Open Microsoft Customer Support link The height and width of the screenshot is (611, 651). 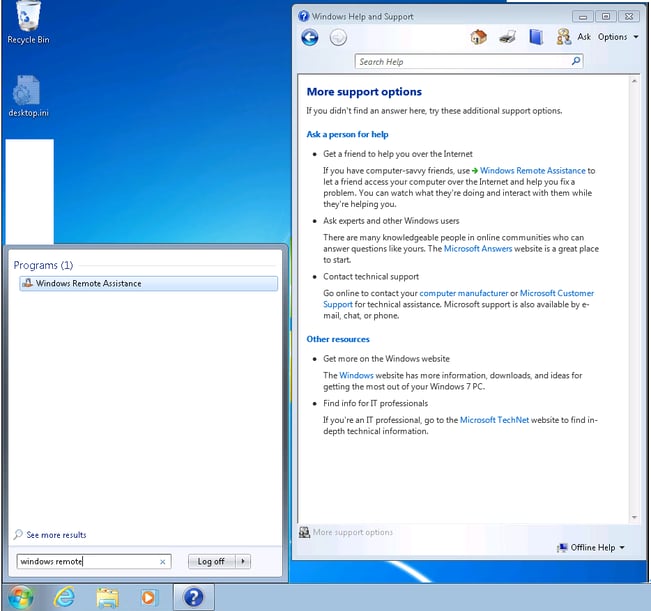click(557, 293)
